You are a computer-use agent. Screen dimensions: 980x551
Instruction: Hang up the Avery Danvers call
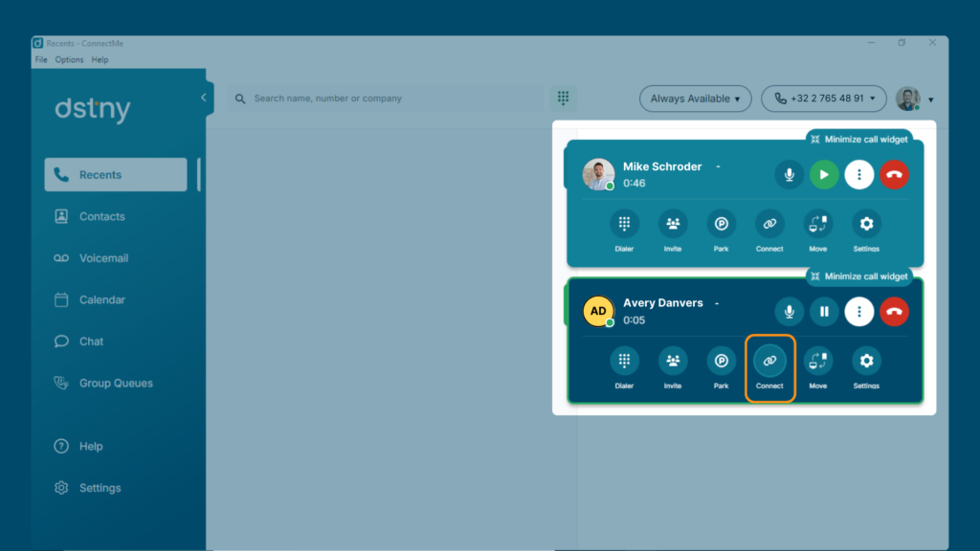click(x=894, y=311)
